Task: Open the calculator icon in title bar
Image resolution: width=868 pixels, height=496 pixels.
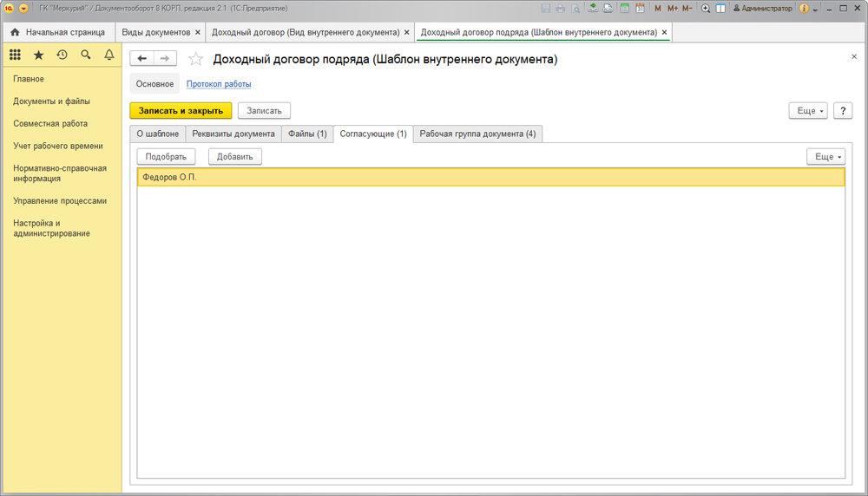Action: click(x=624, y=9)
